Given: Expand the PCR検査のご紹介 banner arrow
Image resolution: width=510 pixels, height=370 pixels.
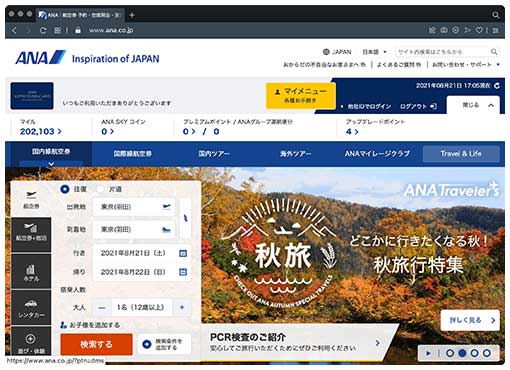Looking at the screenshot, I should 378,343.
